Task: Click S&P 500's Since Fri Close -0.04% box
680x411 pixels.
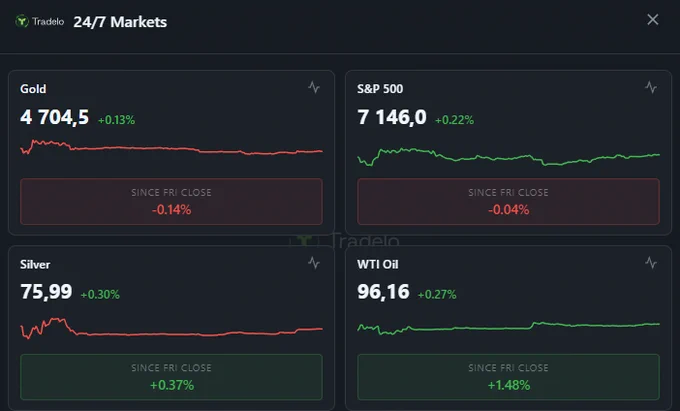Action: pos(508,202)
